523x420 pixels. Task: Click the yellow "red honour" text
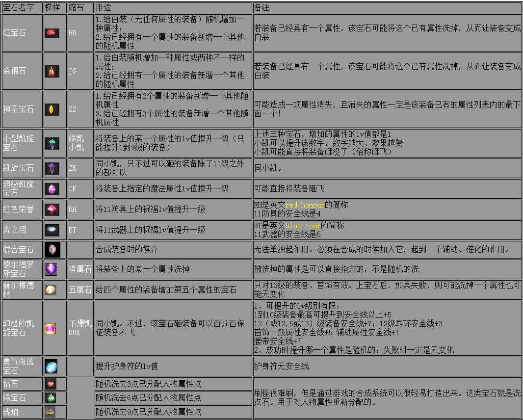[x=304, y=205]
